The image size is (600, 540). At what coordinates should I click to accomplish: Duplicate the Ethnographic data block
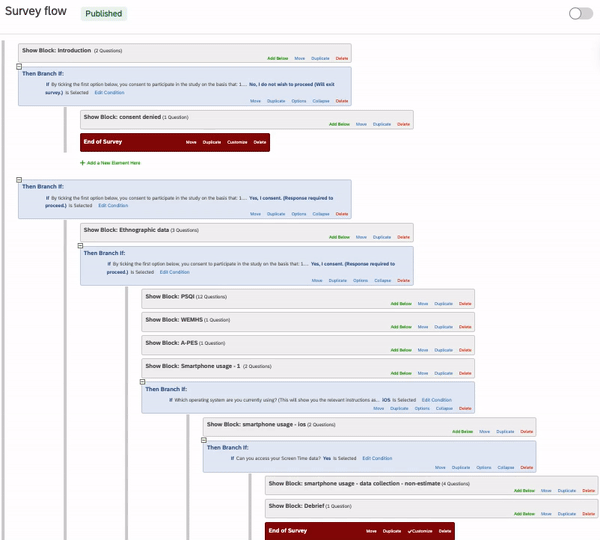pyautogui.click(x=382, y=237)
